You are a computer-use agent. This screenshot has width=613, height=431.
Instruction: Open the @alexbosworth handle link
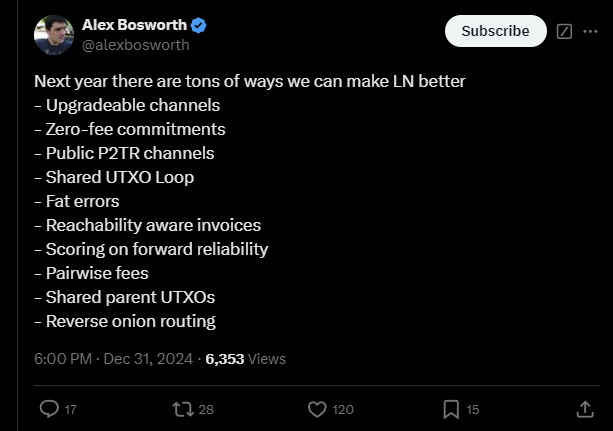coord(135,44)
